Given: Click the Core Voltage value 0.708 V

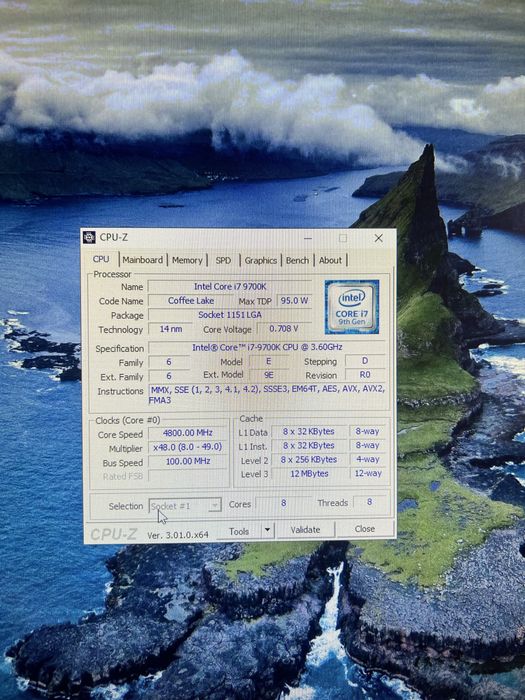Looking at the screenshot, I should click(x=283, y=329).
